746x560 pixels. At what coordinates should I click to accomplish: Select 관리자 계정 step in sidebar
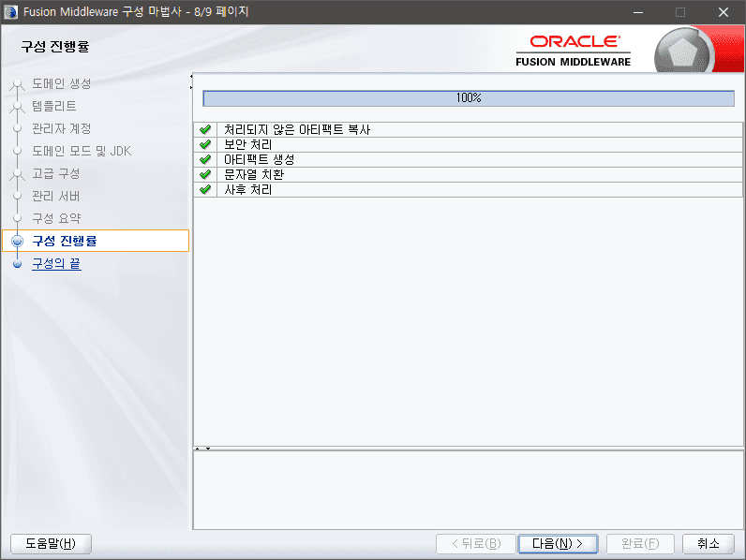[x=61, y=128]
